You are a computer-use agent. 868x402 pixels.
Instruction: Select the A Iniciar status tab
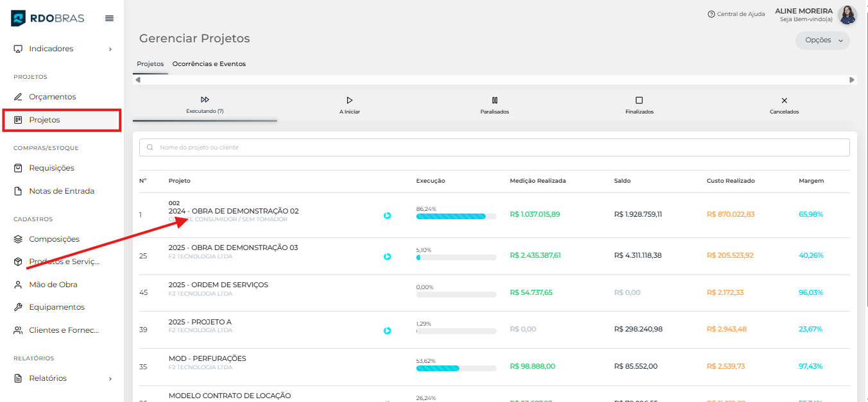tap(350, 105)
